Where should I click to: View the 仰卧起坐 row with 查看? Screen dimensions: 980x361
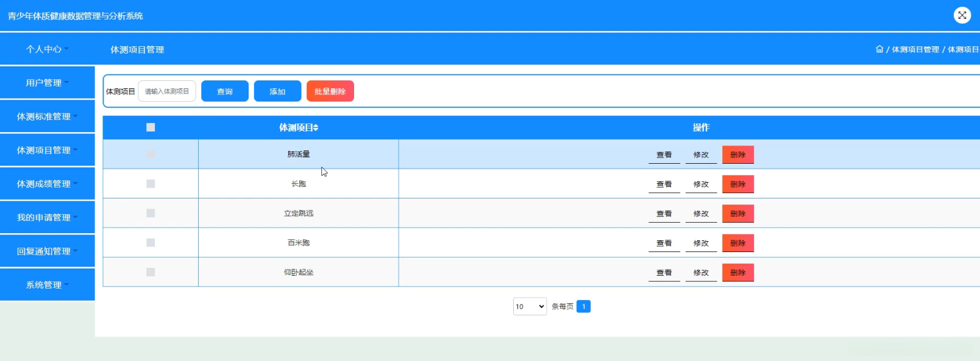pyautogui.click(x=664, y=273)
